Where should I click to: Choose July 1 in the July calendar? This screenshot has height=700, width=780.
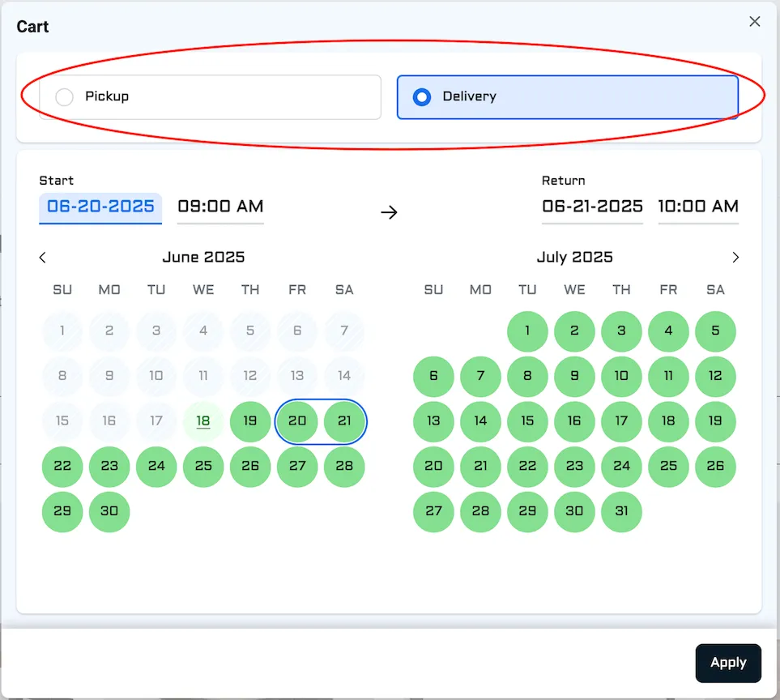[527, 331]
